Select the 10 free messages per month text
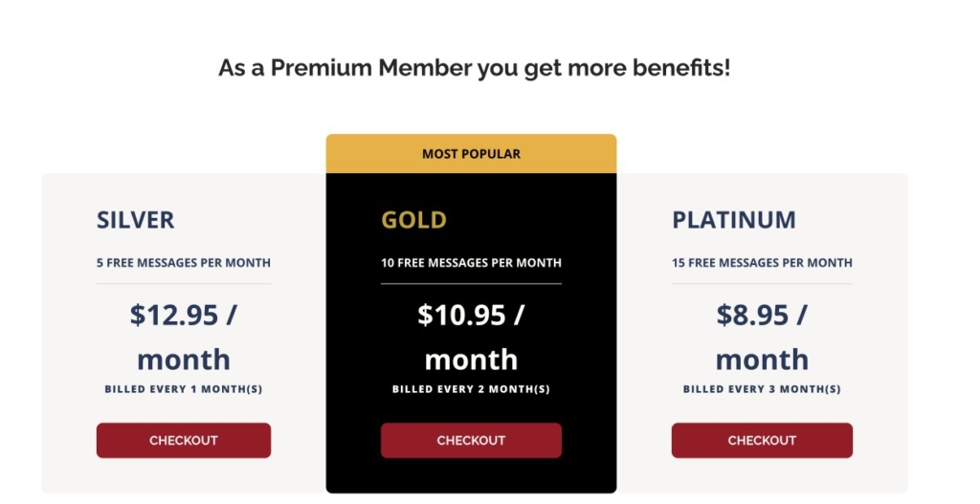Image resolution: width=980 pixels, height=504 pixels. click(471, 263)
